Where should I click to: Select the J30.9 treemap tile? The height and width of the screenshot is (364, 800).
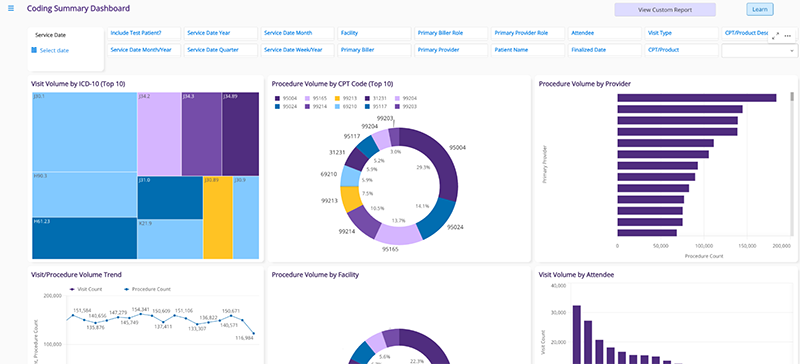click(x=246, y=218)
